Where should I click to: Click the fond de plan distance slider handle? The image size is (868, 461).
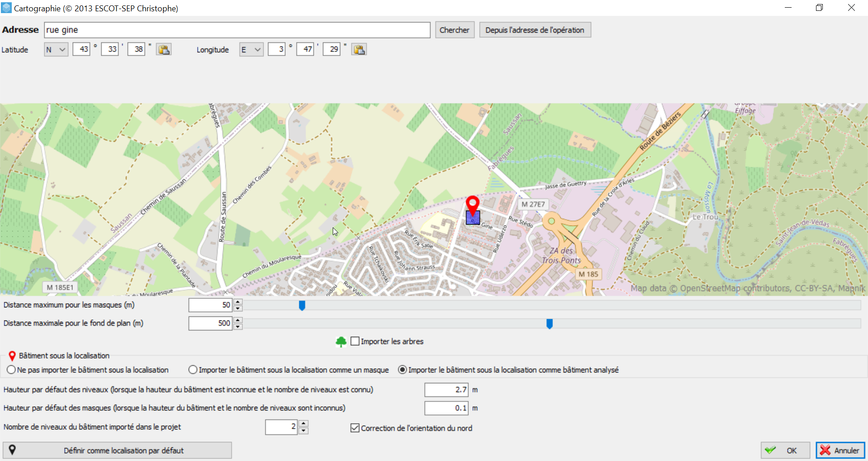pyautogui.click(x=549, y=324)
